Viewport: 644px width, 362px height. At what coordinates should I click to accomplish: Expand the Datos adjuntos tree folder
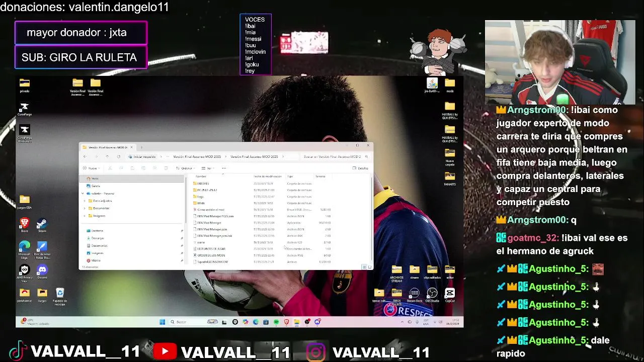coord(85,201)
